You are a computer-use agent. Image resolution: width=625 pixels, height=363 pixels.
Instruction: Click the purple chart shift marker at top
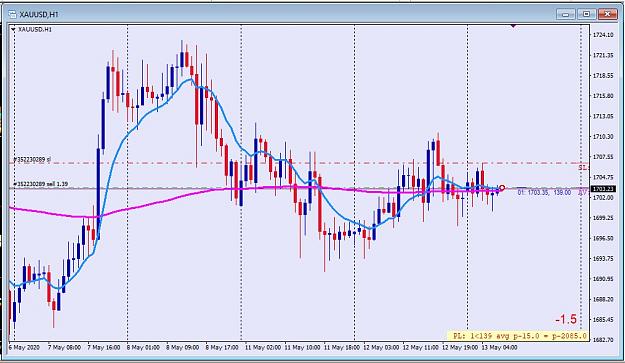(x=513, y=26)
